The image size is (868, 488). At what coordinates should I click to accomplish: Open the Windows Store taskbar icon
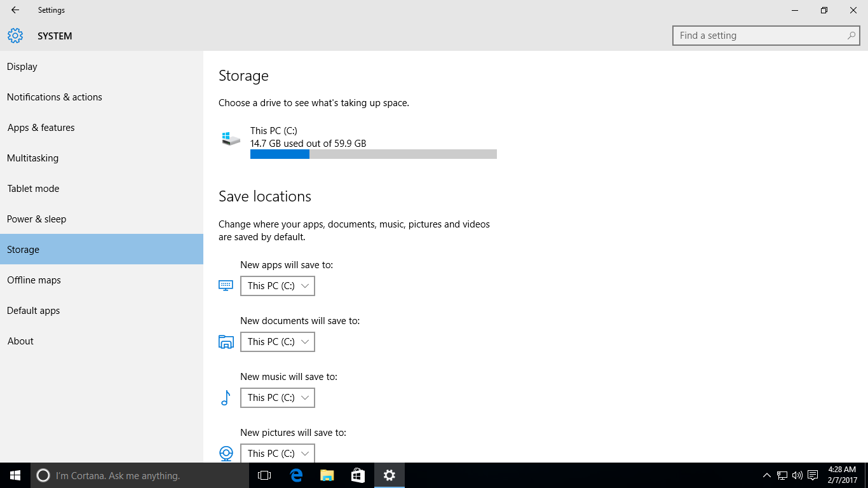[358, 475]
